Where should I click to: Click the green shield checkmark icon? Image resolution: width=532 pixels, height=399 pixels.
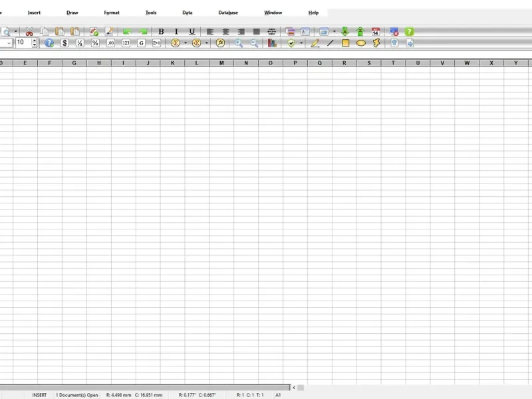(x=291, y=43)
